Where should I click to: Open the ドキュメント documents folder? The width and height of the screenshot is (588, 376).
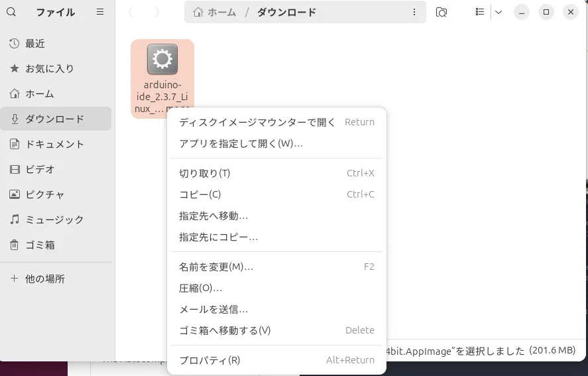tap(54, 144)
